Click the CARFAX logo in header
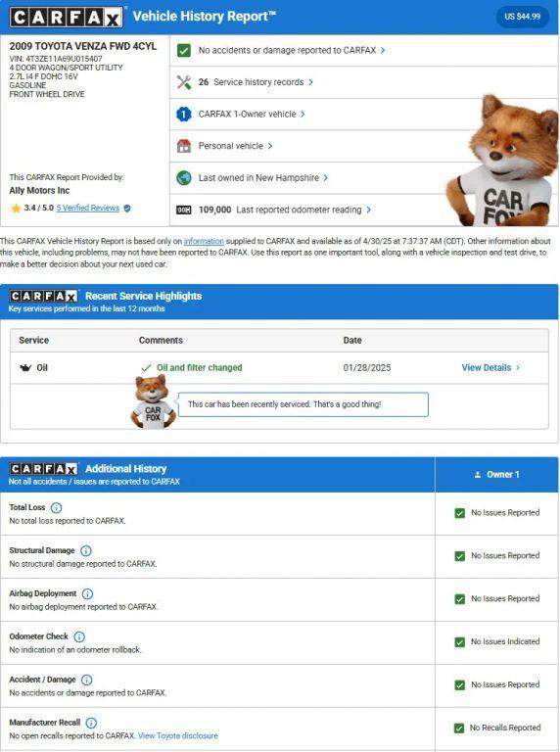560x752 pixels. tap(66, 18)
